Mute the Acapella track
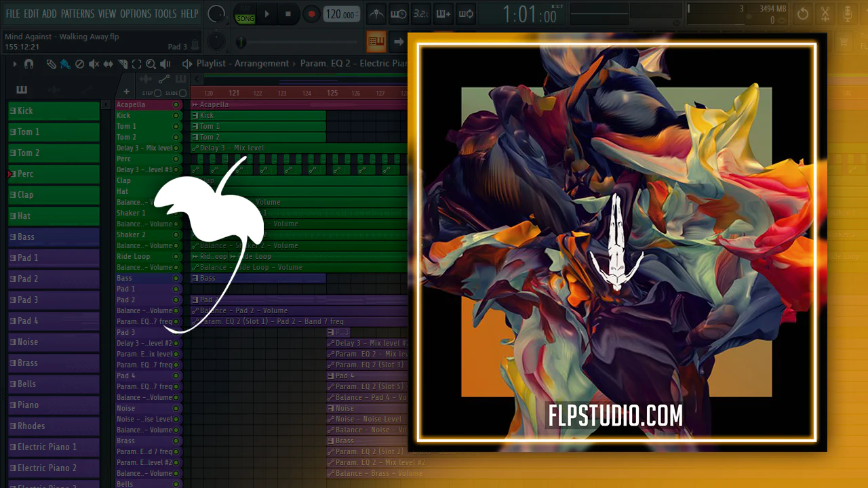Screen dimensions: 868x488 (x=176, y=105)
